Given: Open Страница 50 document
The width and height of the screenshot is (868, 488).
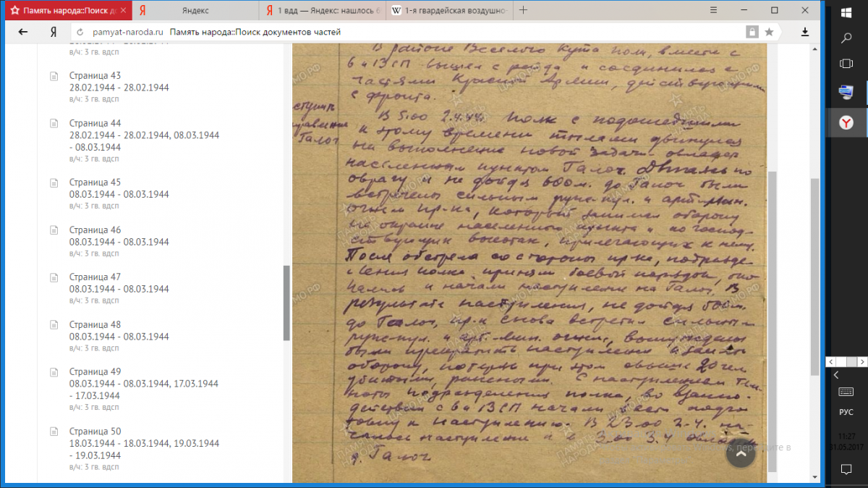Looking at the screenshot, I should 95,431.
